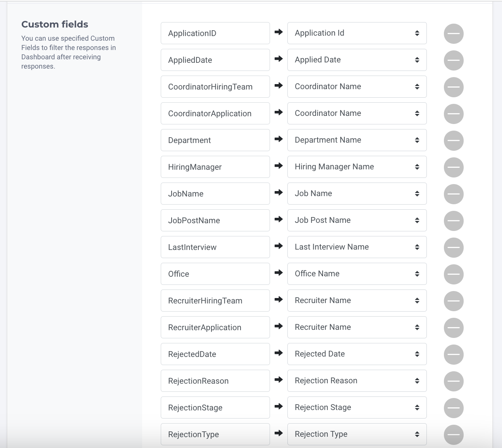Remove the AppliedDate custom field row

point(454,60)
